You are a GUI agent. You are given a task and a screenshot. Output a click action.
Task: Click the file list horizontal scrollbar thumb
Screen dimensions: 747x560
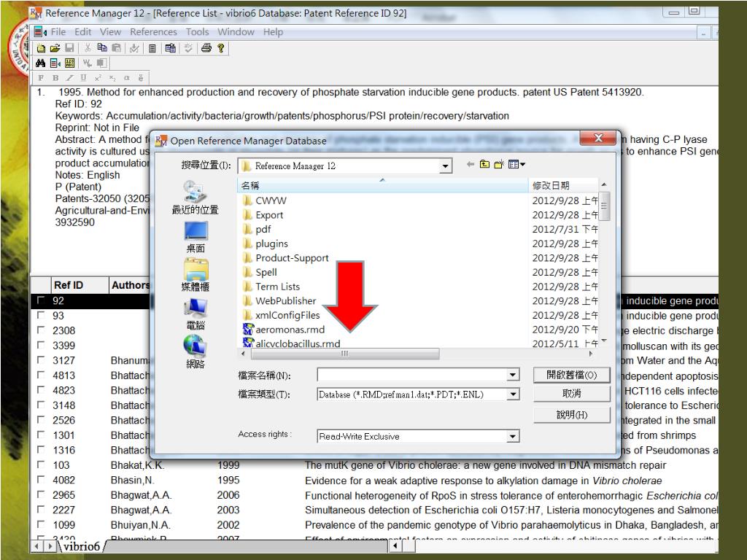point(345,354)
